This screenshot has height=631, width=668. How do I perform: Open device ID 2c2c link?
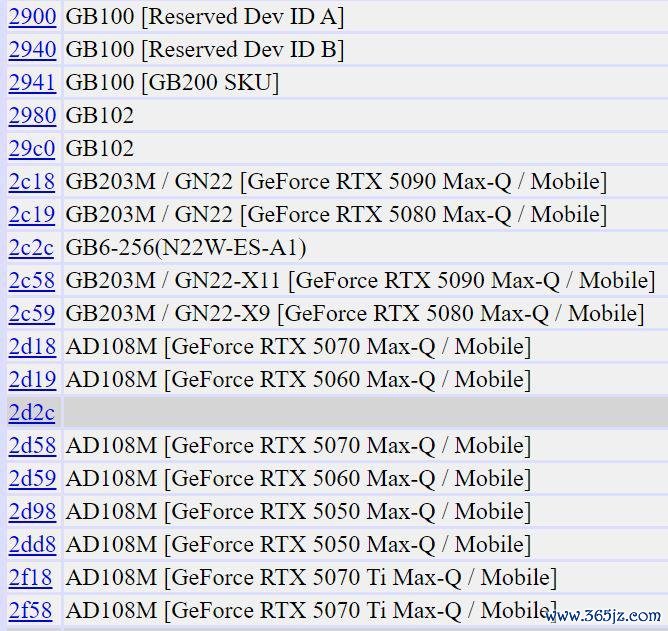32,248
